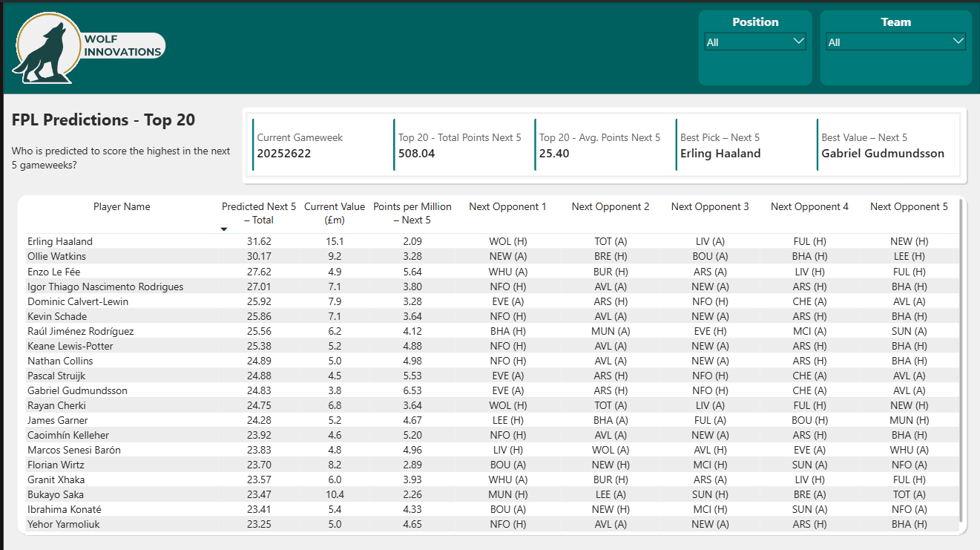Select the Erling Haaland row
Image resolution: width=980 pixels, height=550 pixels.
(60, 242)
